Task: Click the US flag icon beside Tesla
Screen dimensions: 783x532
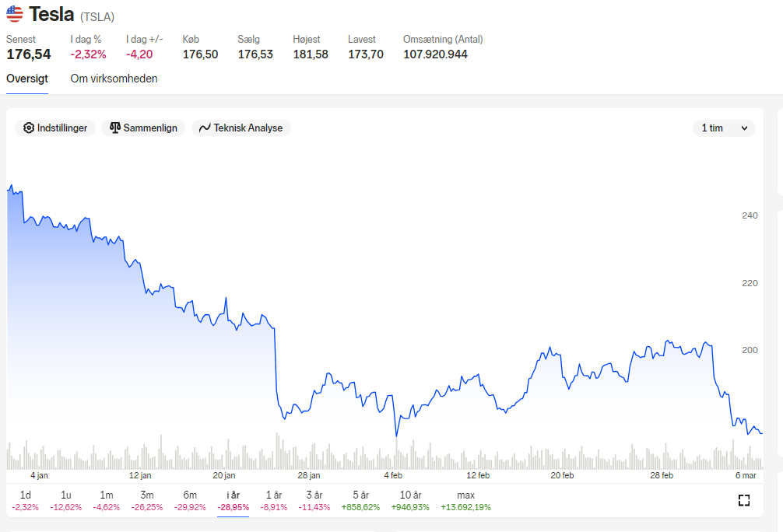Action: pyautogui.click(x=15, y=14)
